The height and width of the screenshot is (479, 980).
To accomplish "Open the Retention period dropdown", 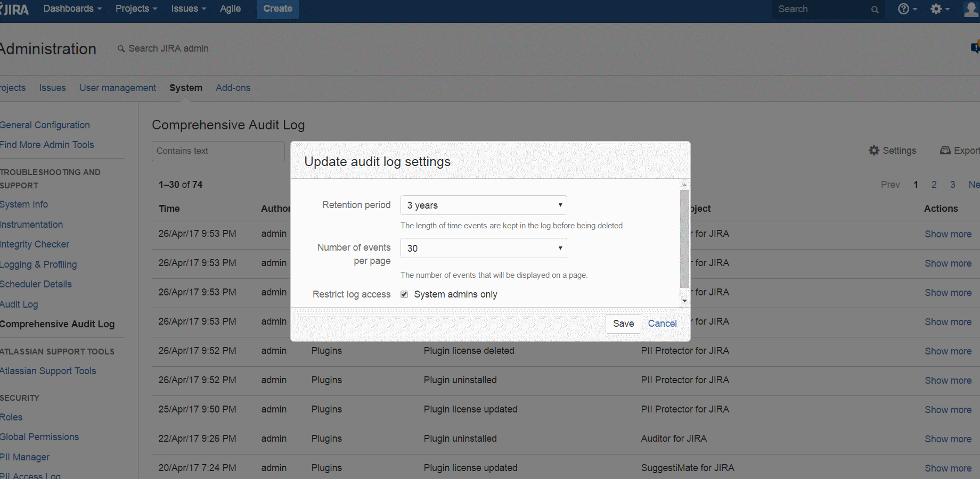I will (484, 205).
